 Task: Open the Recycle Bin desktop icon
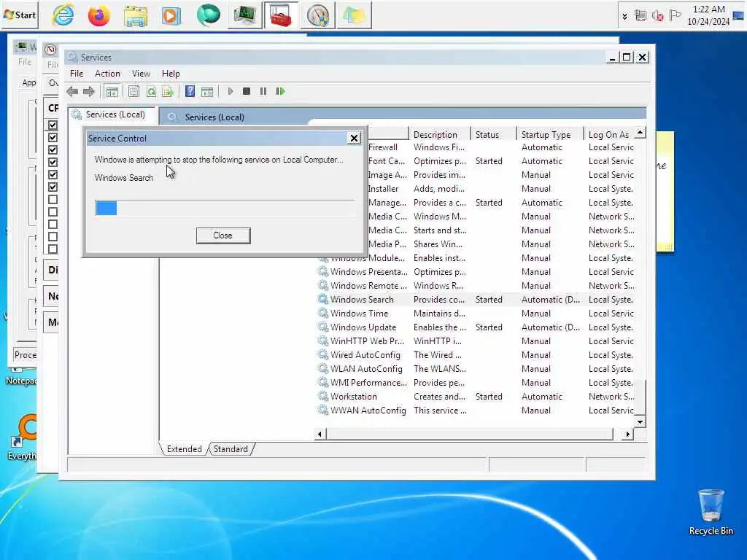[x=711, y=513]
